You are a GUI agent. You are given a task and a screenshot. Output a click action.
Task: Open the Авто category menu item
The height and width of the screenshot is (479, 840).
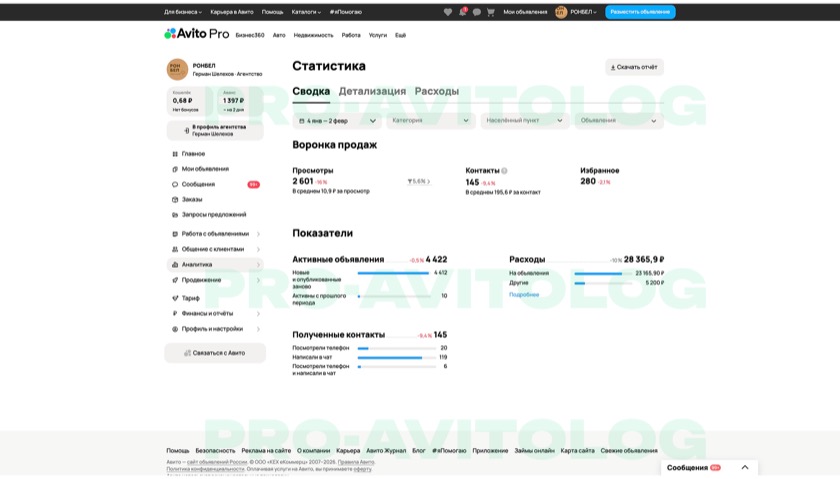tap(279, 35)
